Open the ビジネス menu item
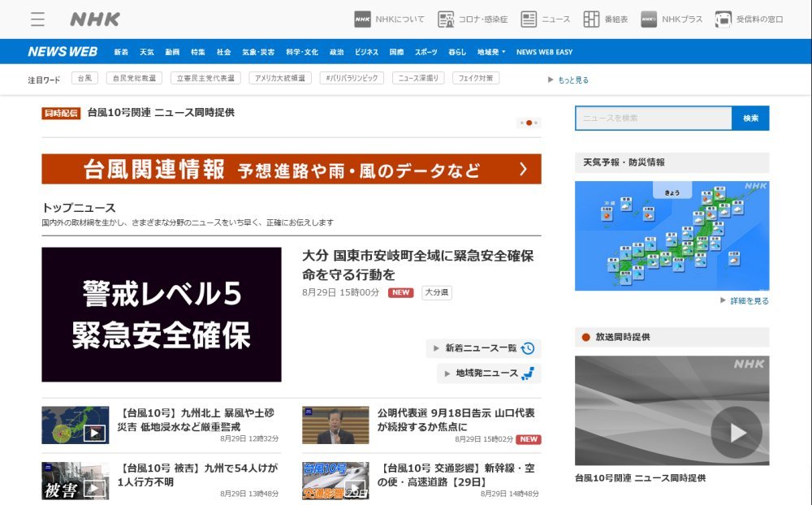The image size is (812, 505). (367, 52)
